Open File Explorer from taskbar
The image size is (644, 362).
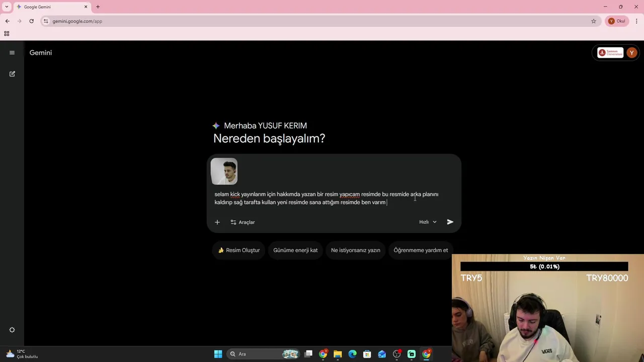click(338, 354)
